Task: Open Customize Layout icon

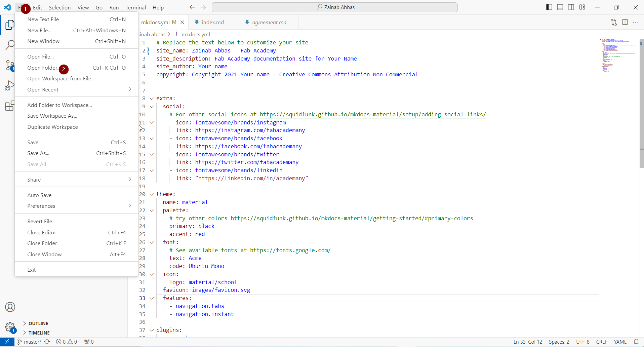Action: 582,7
